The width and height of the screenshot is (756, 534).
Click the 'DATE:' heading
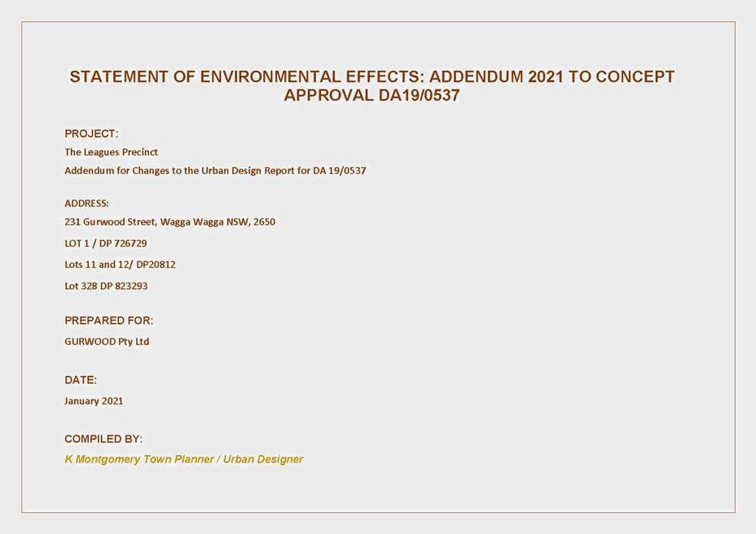pyautogui.click(x=81, y=380)
